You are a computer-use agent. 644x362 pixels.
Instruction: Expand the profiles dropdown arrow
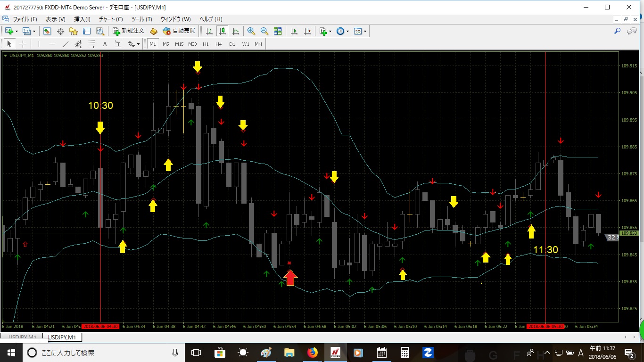34,31
